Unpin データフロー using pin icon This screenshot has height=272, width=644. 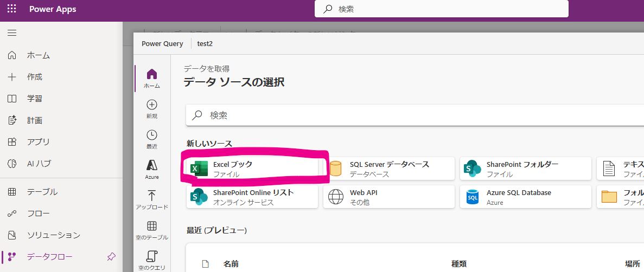111,257
